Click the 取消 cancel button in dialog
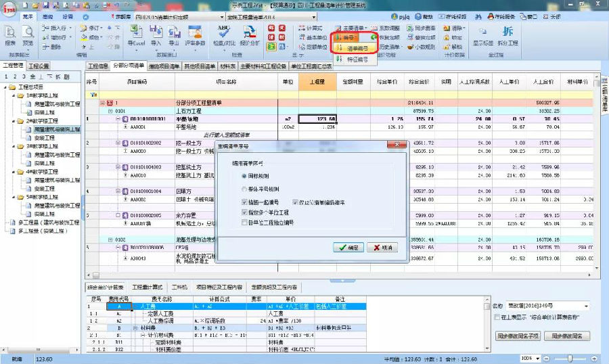Image resolution: width=609 pixels, height=364 pixels. tap(382, 248)
